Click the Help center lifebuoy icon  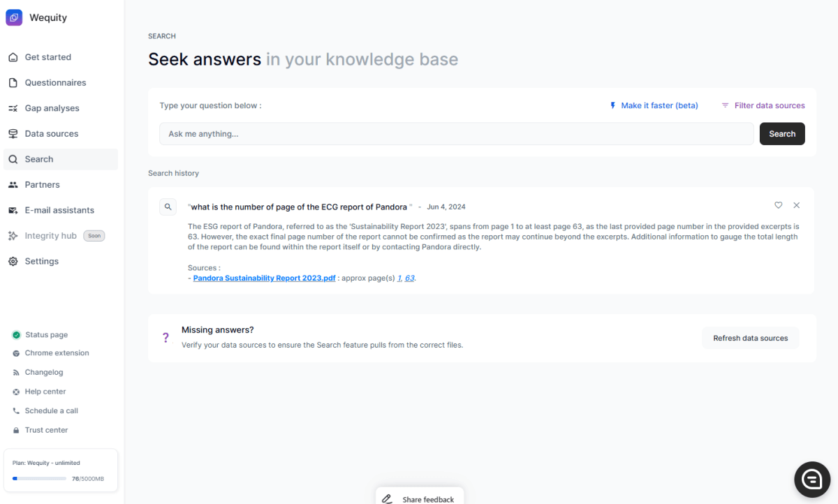[x=16, y=392]
